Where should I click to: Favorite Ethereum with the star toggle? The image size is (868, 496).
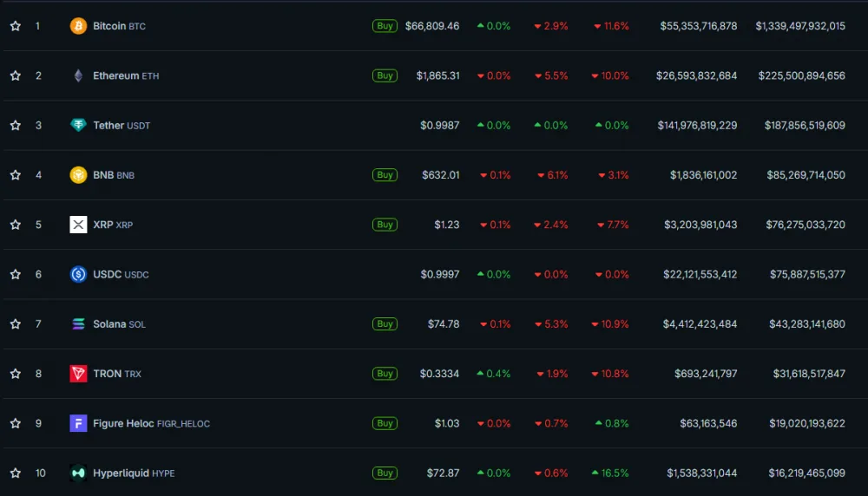tap(16, 75)
